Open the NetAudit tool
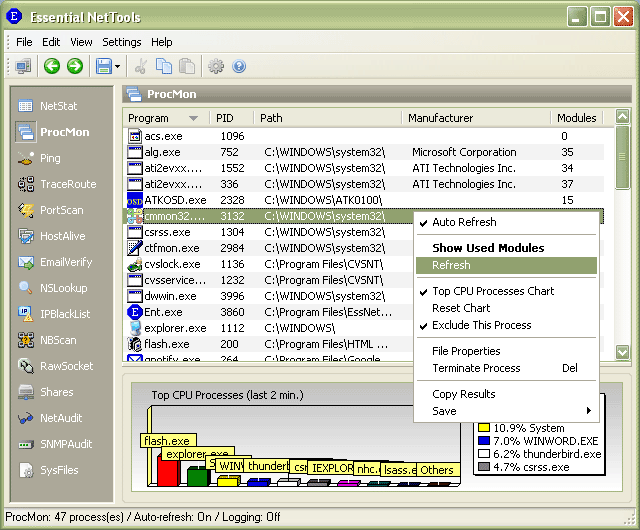The height and width of the screenshot is (530, 640). [50, 418]
